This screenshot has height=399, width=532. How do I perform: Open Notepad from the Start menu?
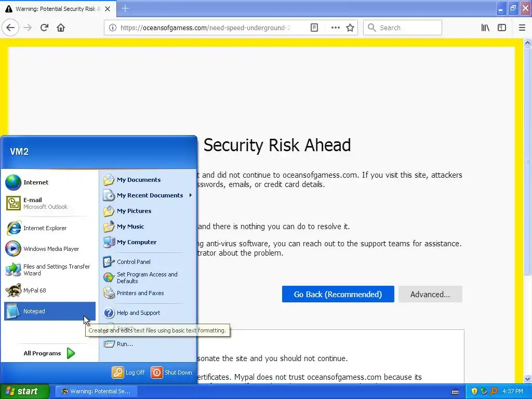pos(49,311)
